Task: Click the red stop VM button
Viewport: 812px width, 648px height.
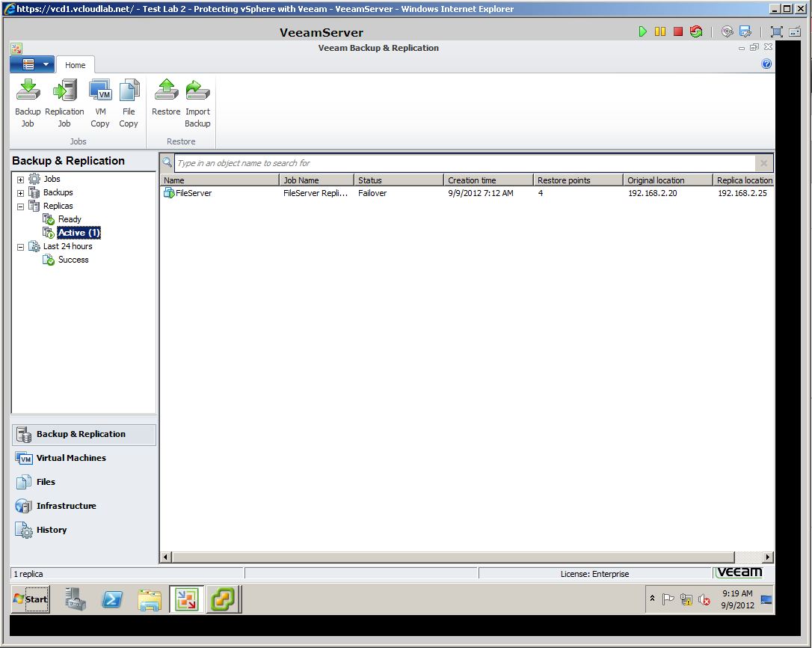Action: 678,31
